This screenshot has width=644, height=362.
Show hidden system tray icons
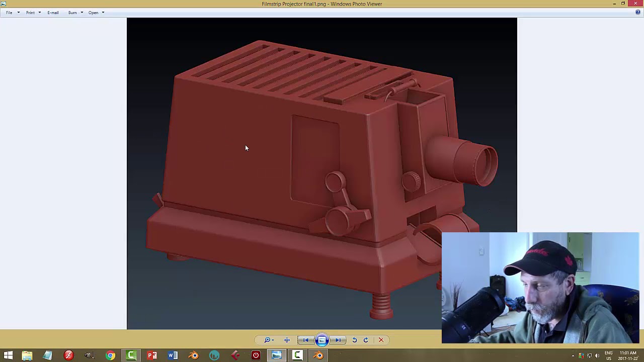pyautogui.click(x=573, y=356)
